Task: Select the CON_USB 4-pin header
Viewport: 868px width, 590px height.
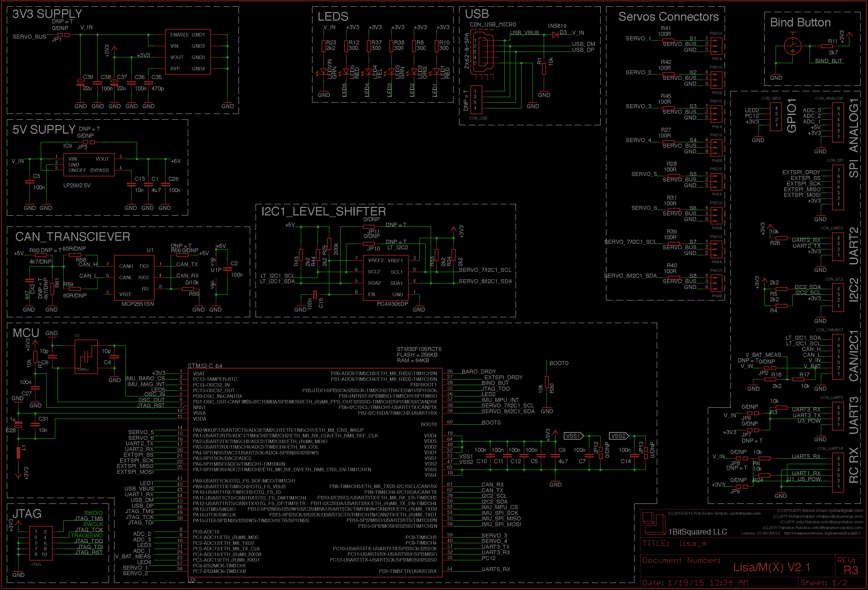Action: tap(476, 100)
